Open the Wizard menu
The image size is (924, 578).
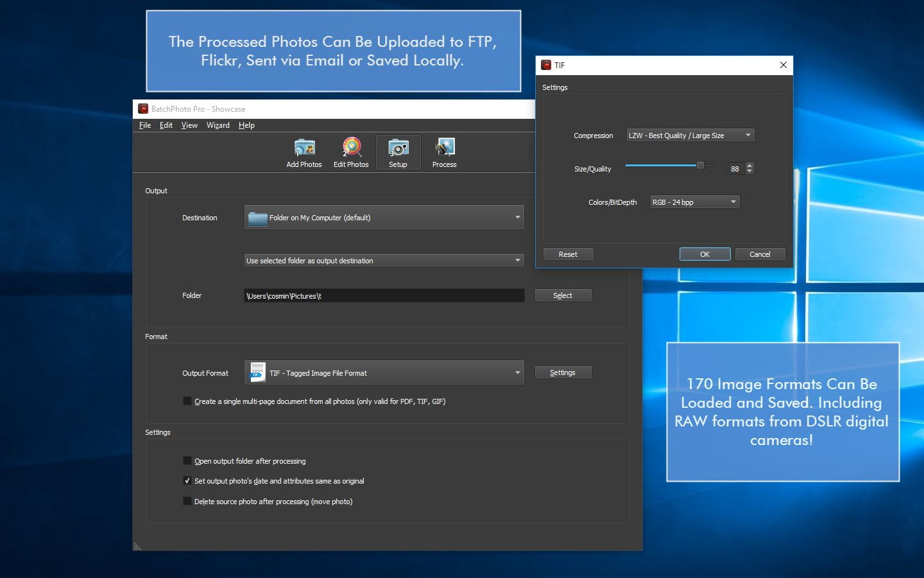pos(218,125)
